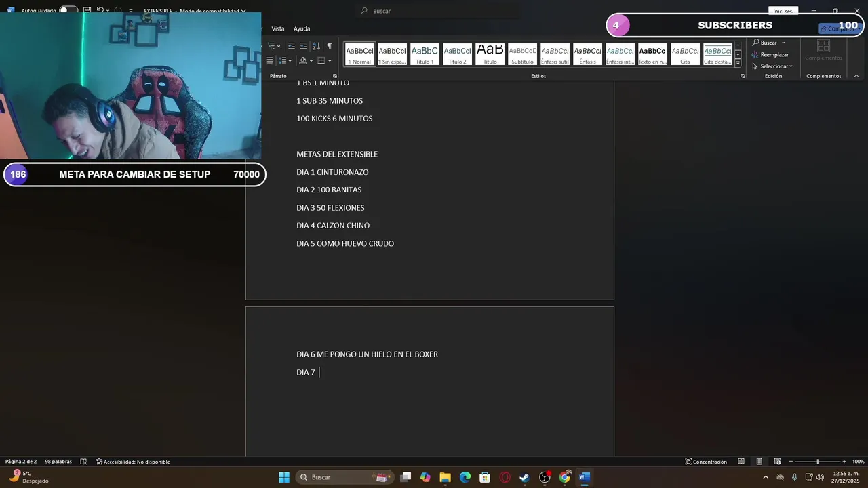The image size is (868, 488).
Task: Apply the Sin espaciado style
Action: click(392, 54)
